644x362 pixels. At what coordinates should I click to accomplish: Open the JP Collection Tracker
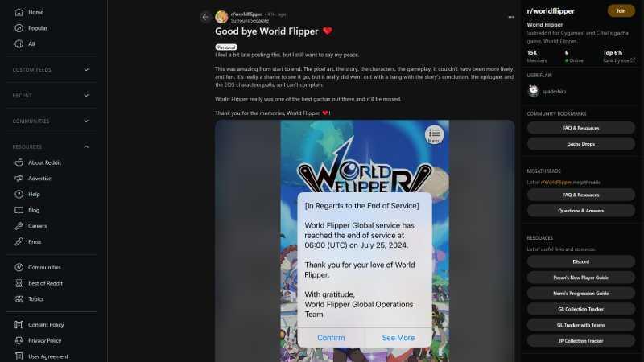point(580,340)
